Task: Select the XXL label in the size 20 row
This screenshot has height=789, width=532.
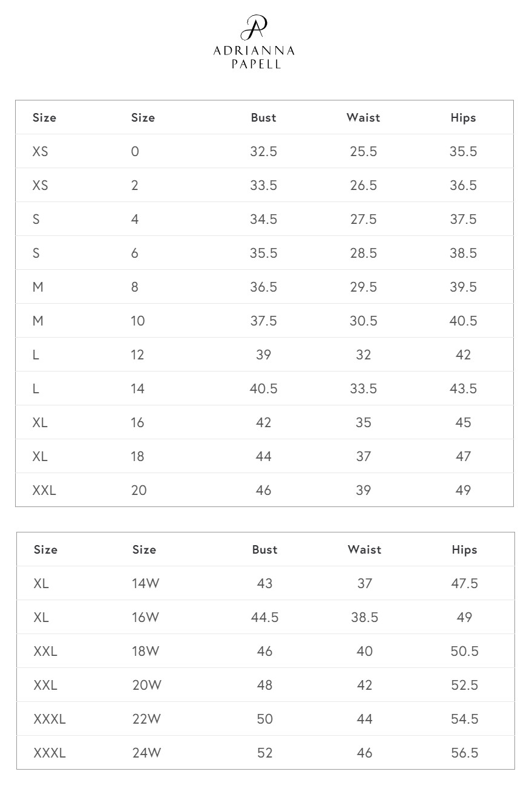Action: [x=44, y=491]
